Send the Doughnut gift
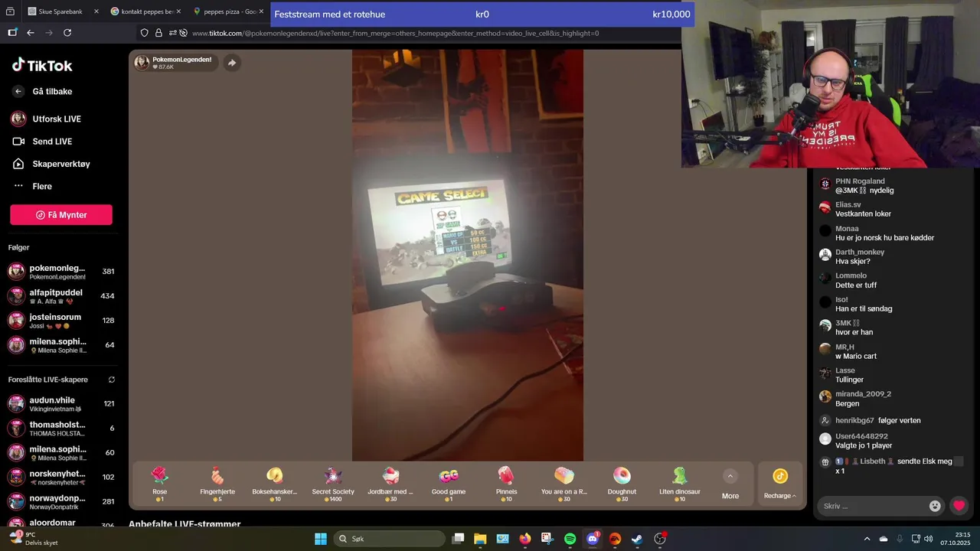Viewport: 980px width, 551px height. [622, 484]
